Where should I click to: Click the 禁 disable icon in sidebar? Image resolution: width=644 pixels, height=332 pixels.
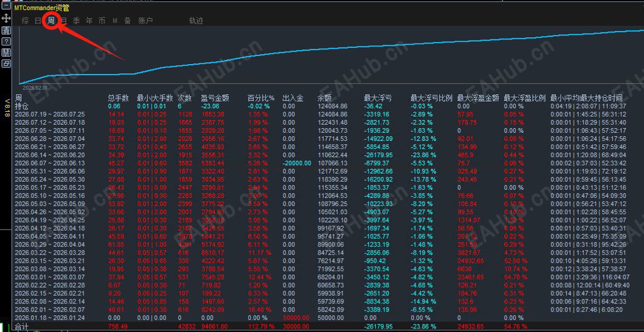(6, 52)
